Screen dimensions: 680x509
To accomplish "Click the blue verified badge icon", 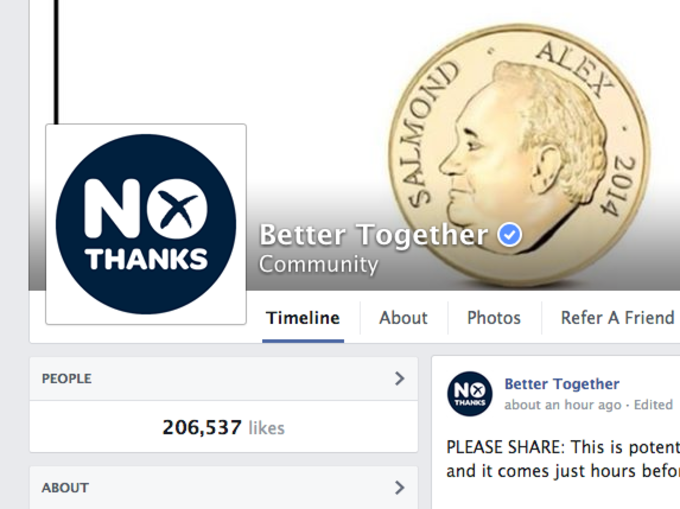I will pyautogui.click(x=510, y=235).
